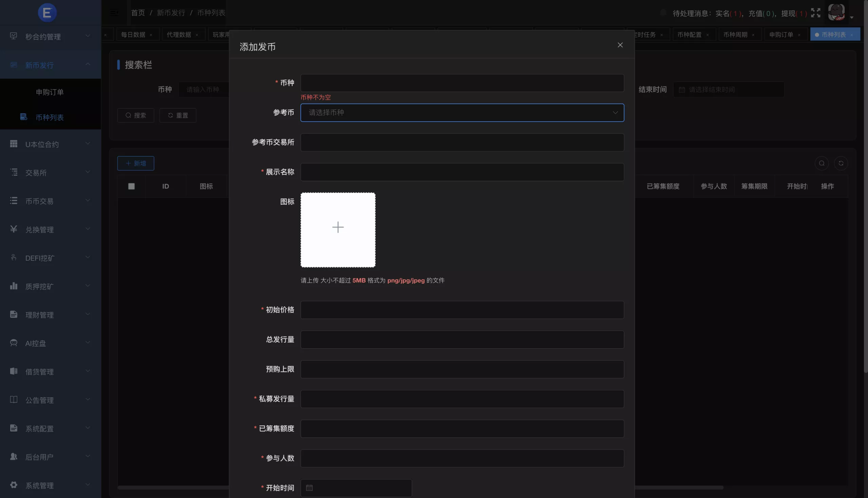
Task: Click the 重置 reset button
Action: point(177,115)
